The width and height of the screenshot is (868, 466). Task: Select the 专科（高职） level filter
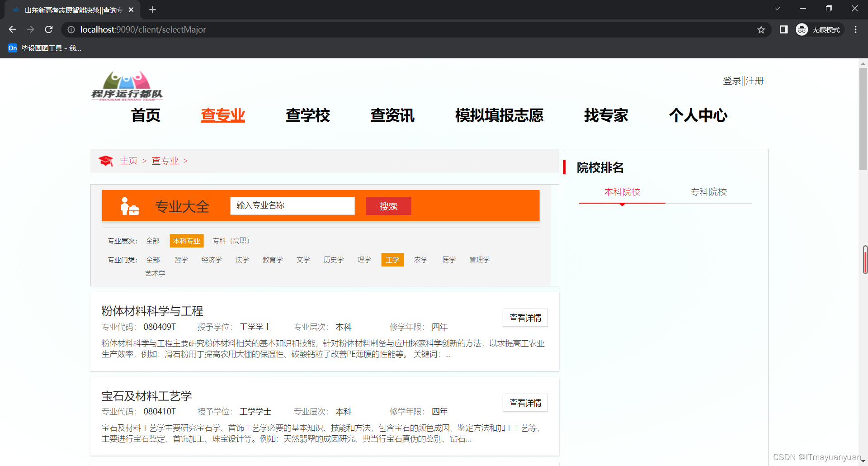pos(231,241)
